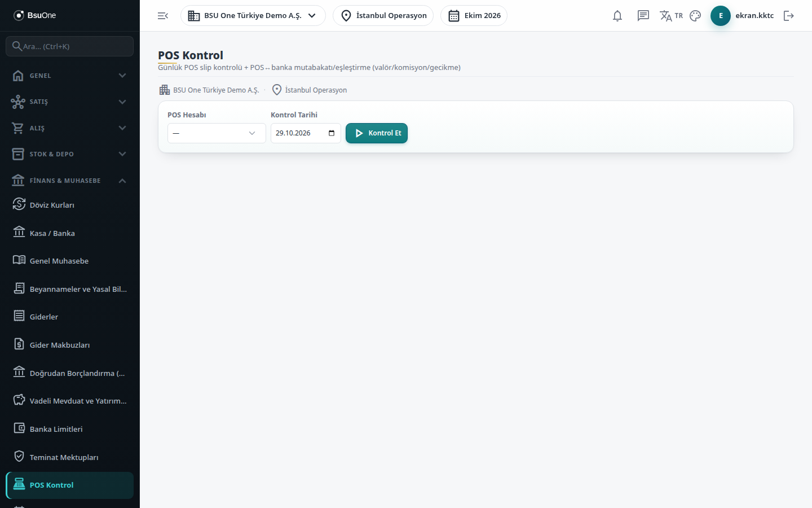Open the POS Hesabı dropdown
This screenshot has width=812, height=508.
coord(217,133)
